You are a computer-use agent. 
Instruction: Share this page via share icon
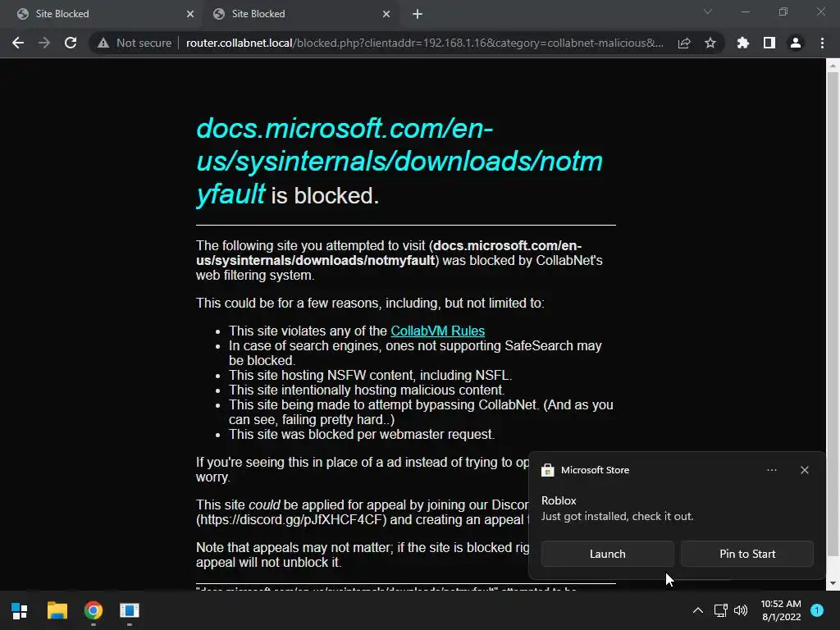point(684,43)
